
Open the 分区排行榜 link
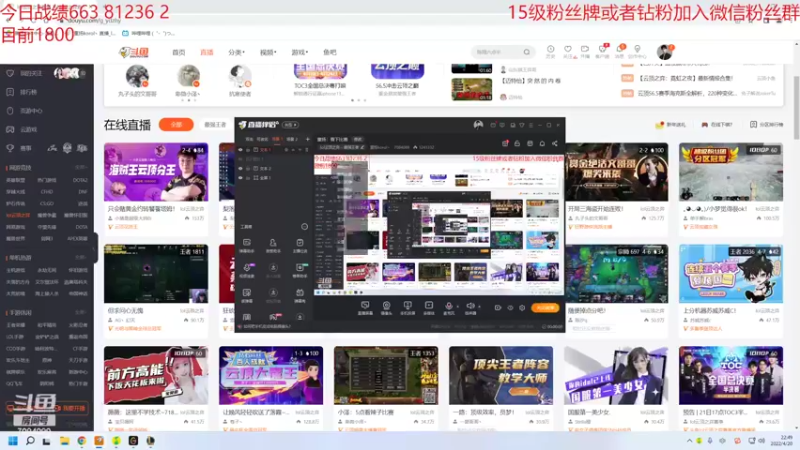tap(766, 124)
